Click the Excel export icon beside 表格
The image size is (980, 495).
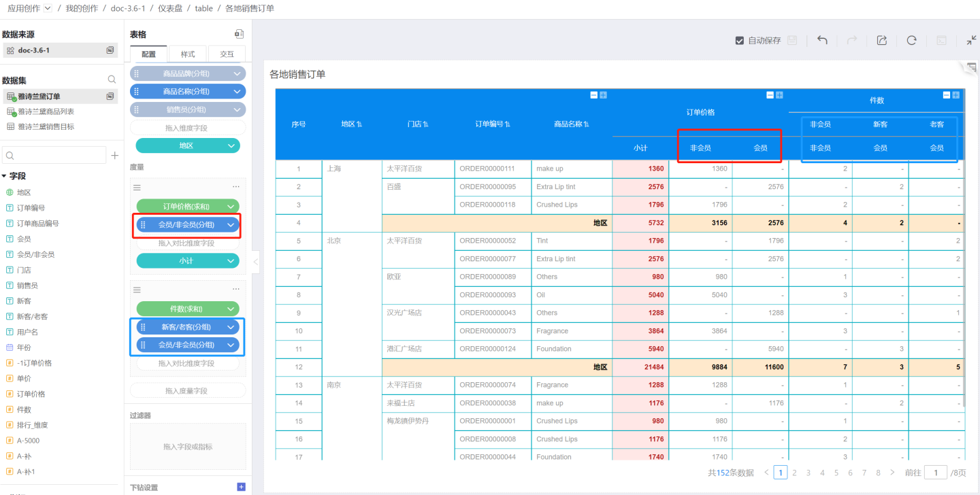coord(239,34)
